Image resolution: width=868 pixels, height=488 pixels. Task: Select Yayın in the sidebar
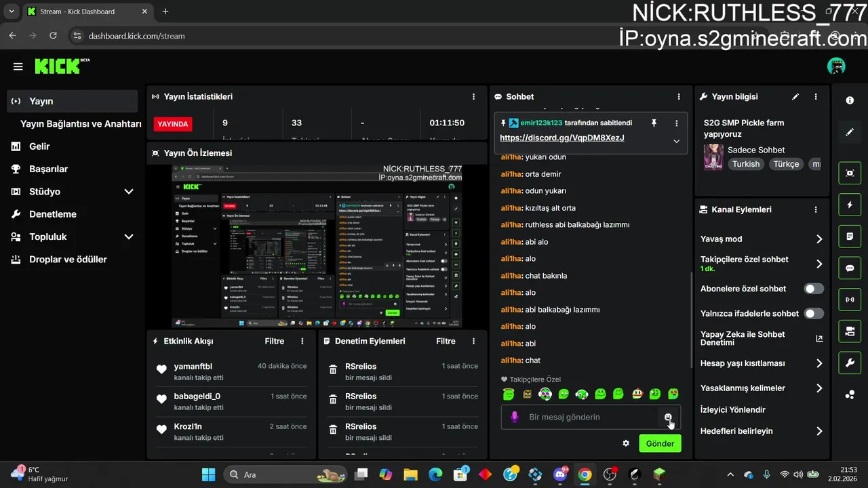tap(72, 101)
